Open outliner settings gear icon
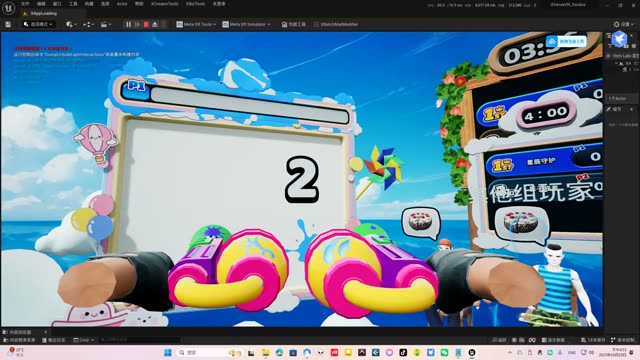The height and width of the screenshot is (360, 640). click(x=634, y=46)
